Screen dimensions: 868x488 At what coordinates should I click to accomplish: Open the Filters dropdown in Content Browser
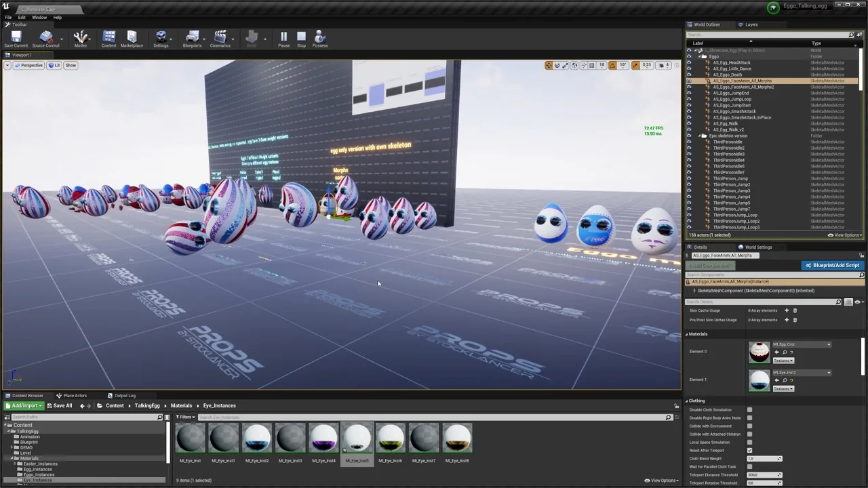[186, 418]
